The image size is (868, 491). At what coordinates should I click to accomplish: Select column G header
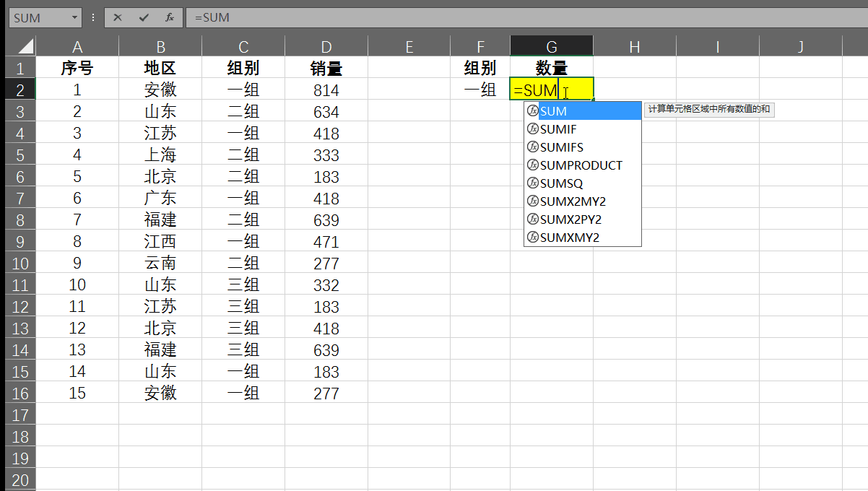pos(552,47)
